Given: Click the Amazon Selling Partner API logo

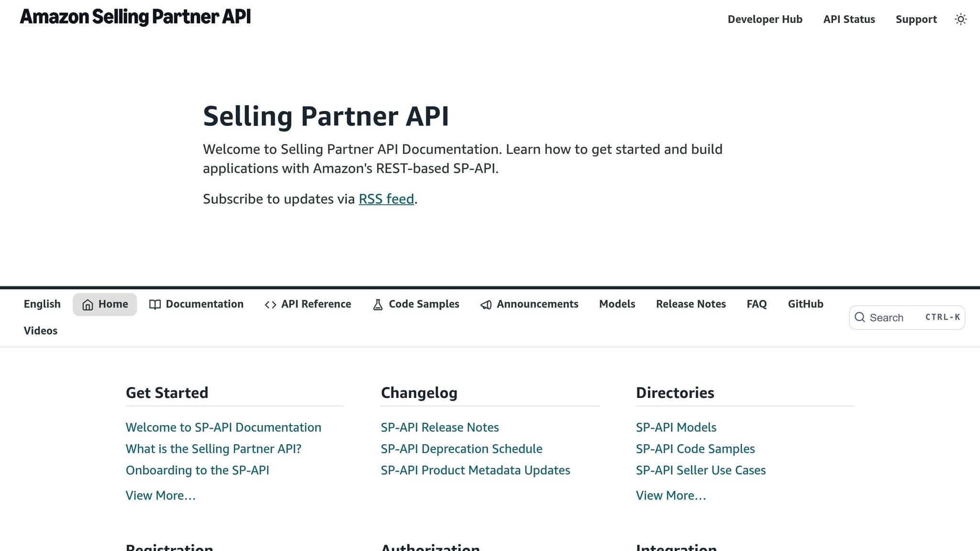Looking at the screenshot, I should tap(135, 17).
